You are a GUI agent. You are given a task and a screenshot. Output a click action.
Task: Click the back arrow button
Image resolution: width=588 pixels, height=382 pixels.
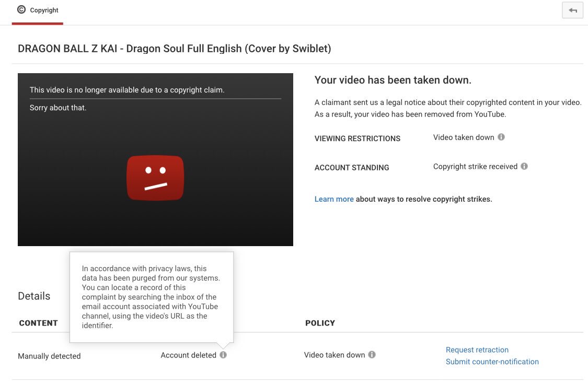[572, 10]
